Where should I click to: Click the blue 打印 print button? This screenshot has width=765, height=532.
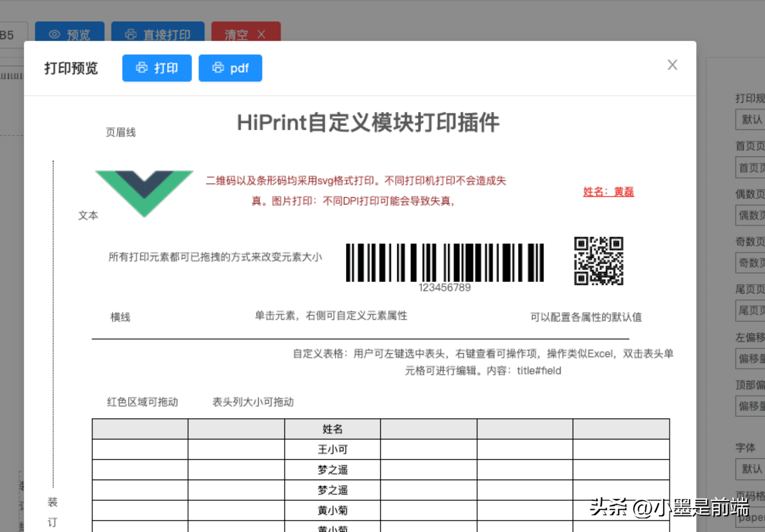[156, 68]
